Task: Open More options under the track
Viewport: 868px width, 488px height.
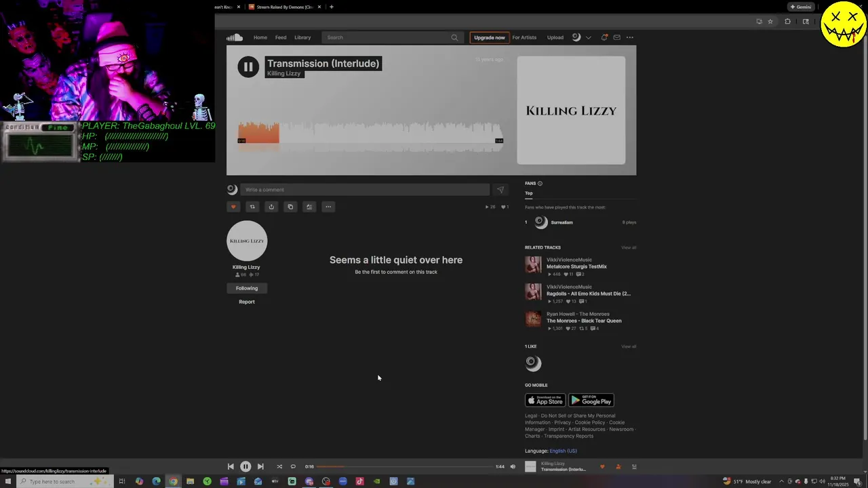Action: point(328,207)
